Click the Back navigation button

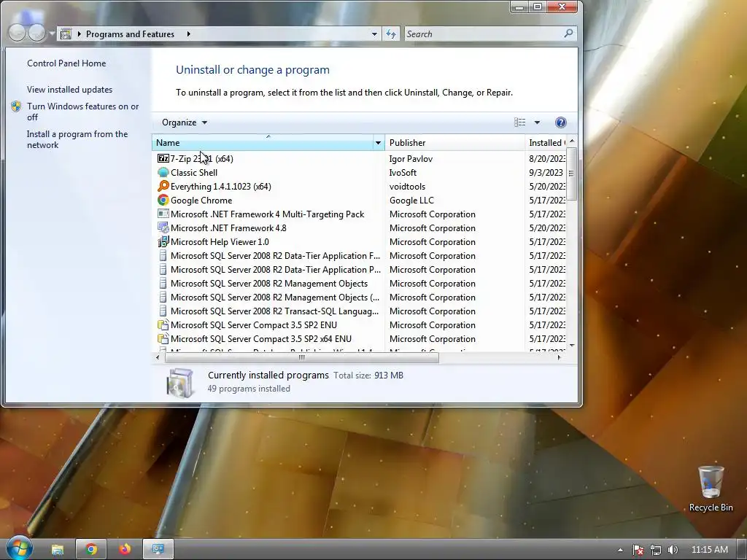tap(17, 33)
